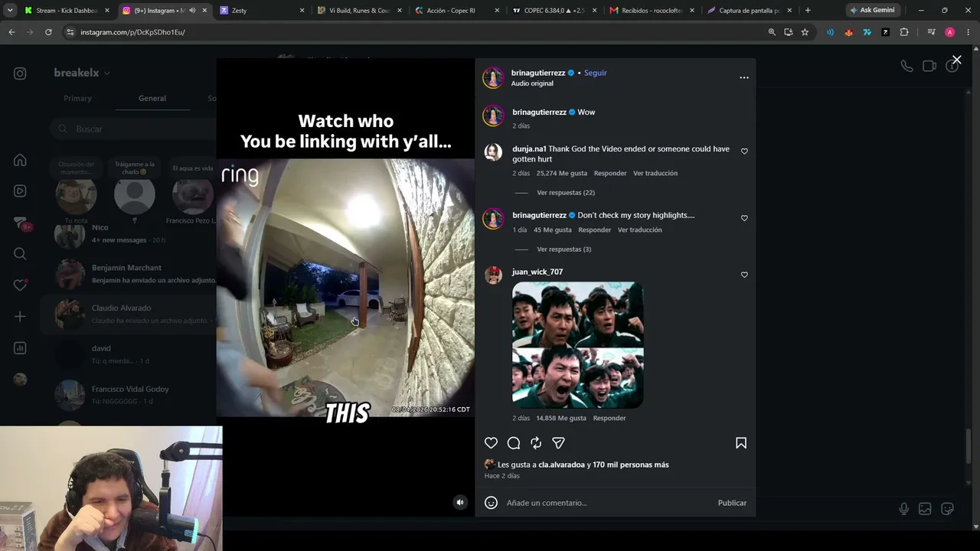Screen dimensions: 980x551
Task: Open a new browser tab with the plus button
Action: tap(808, 11)
